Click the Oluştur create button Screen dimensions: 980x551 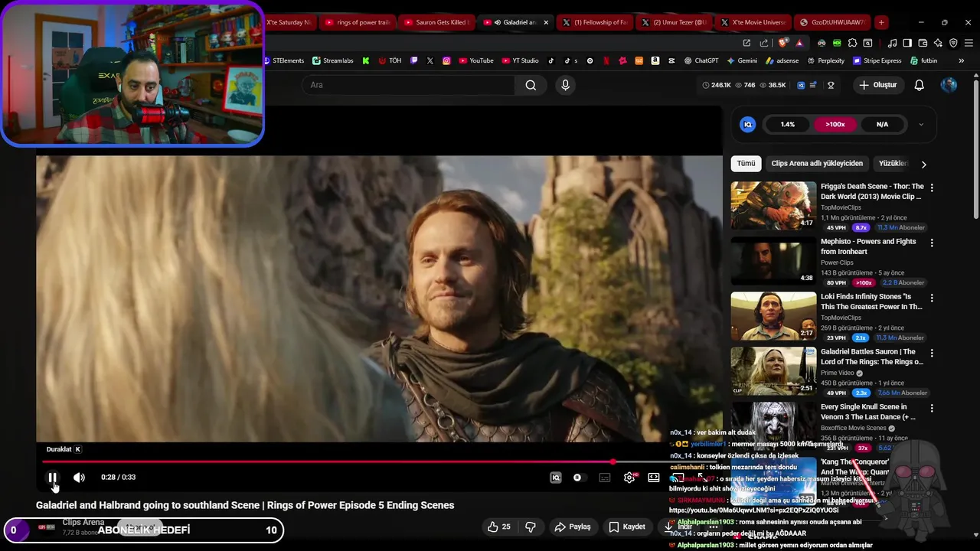coord(877,85)
